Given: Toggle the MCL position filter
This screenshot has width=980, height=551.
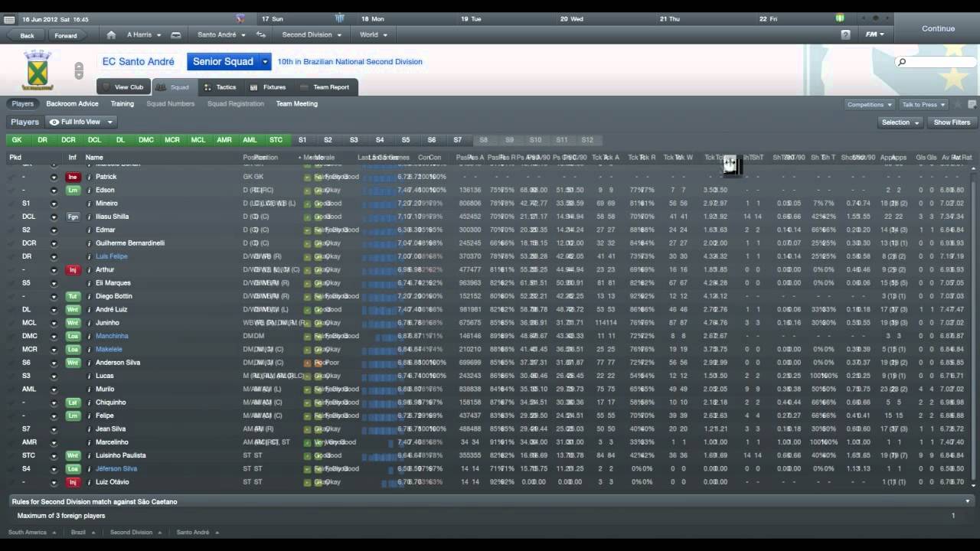Looking at the screenshot, I should coord(198,140).
